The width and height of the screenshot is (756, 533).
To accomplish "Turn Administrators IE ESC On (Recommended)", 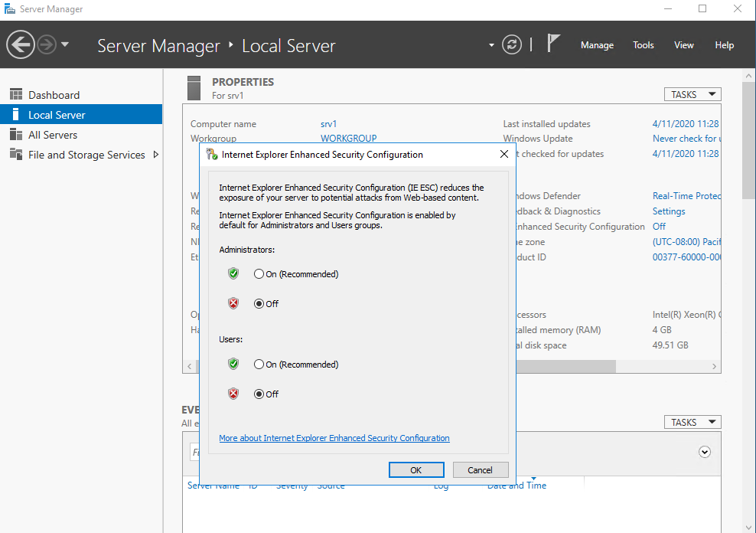I will [296, 274].
